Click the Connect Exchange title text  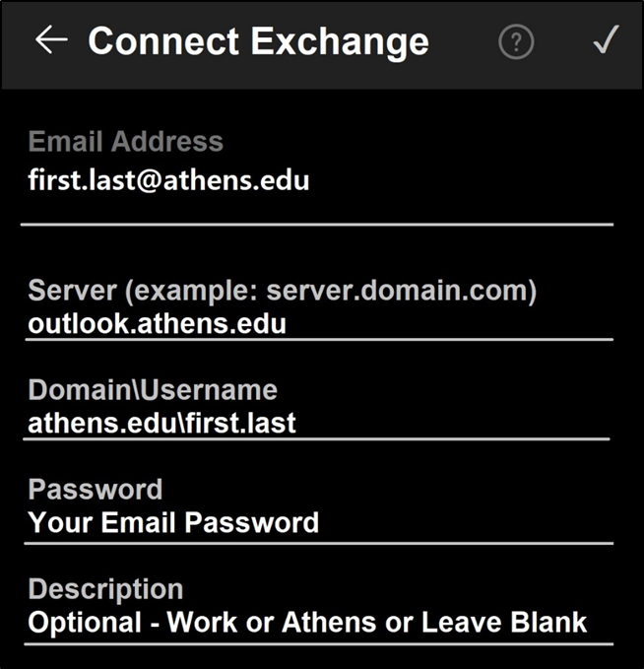click(258, 41)
